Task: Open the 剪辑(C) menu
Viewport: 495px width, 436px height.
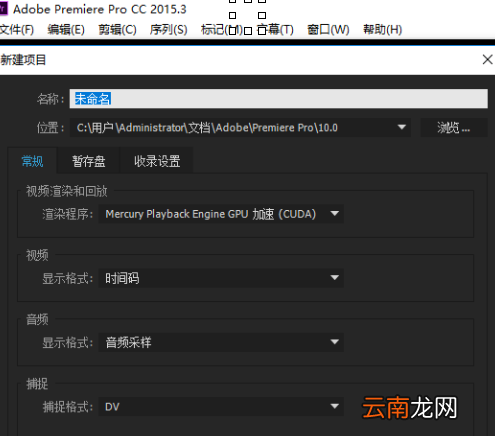Action: click(117, 30)
